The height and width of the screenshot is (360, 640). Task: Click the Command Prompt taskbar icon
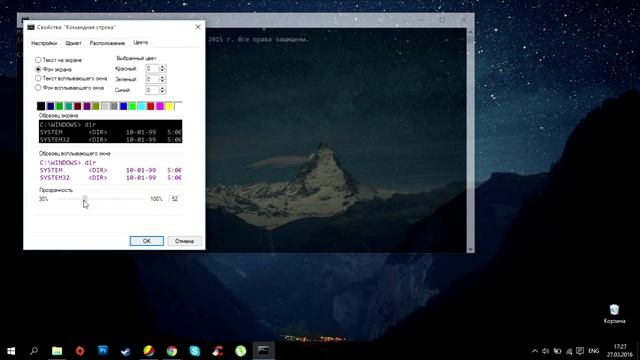point(264,351)
